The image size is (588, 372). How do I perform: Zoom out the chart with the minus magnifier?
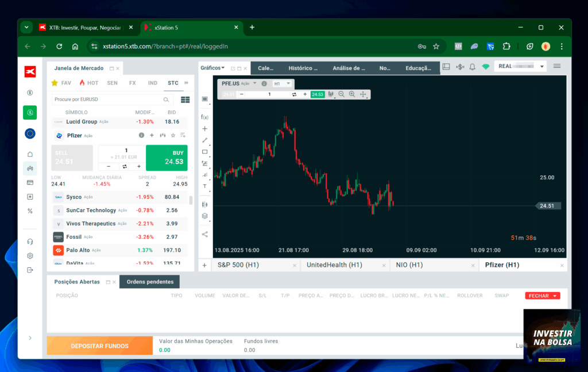[x=341, y=94]
